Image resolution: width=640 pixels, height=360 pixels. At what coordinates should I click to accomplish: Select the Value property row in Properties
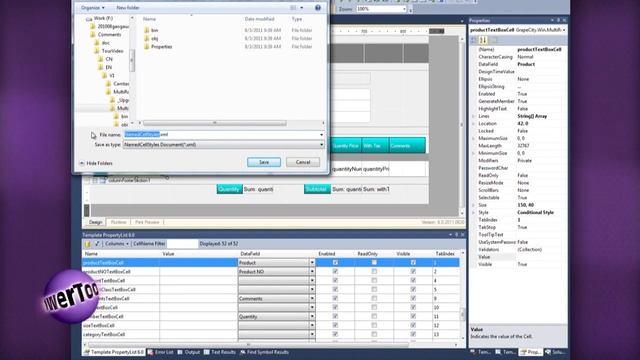521,257
